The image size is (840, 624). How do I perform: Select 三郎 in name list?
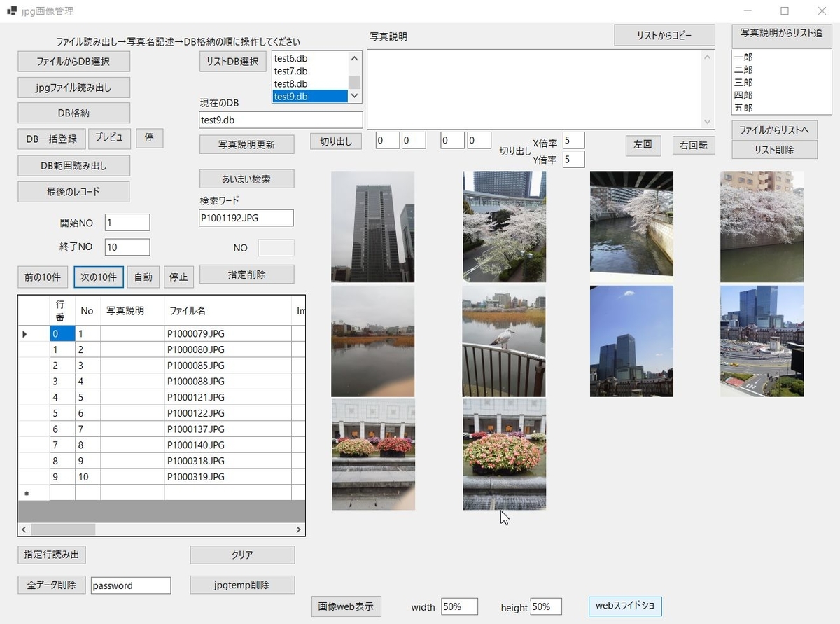780,82
